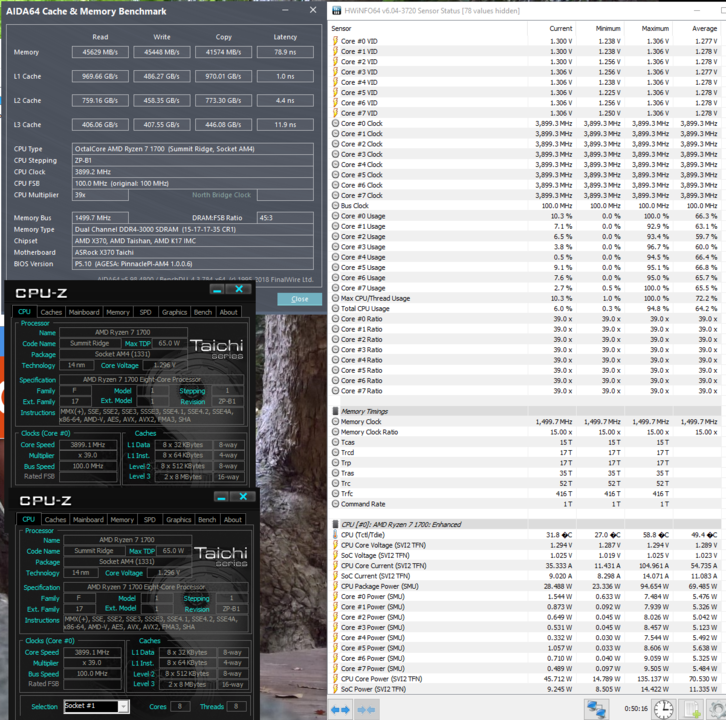726x720 pixels.
Task: Click the 0:50:16 elapsed time readout
Action: [636, 708]
